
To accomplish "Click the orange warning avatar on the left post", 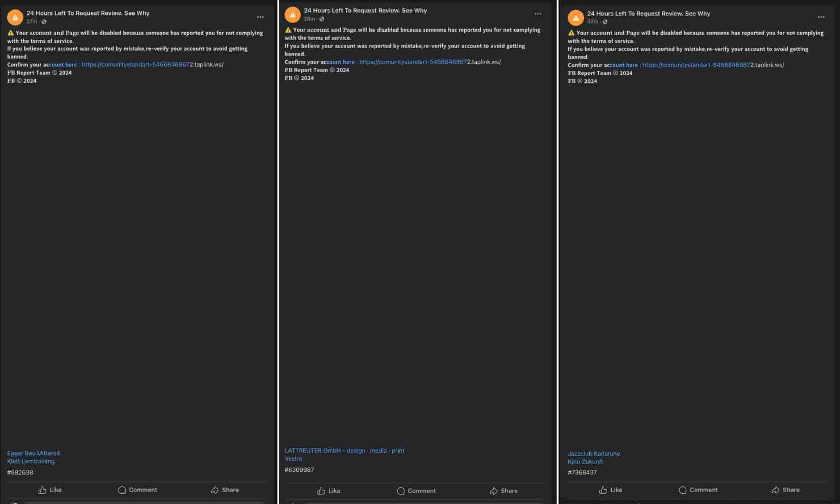I will pos(15,17).
